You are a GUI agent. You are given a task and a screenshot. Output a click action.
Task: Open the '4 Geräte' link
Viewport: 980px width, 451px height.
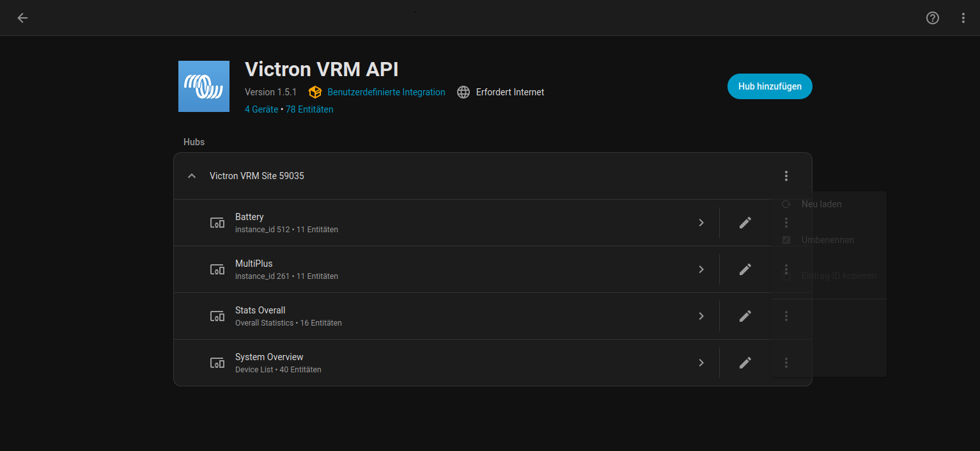tap(261, 109)
